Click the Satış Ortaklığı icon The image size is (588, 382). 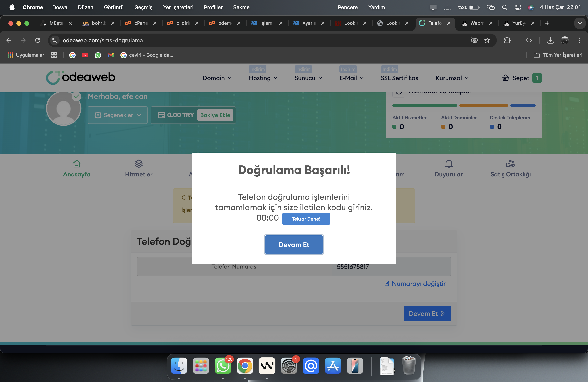point(510,164)
